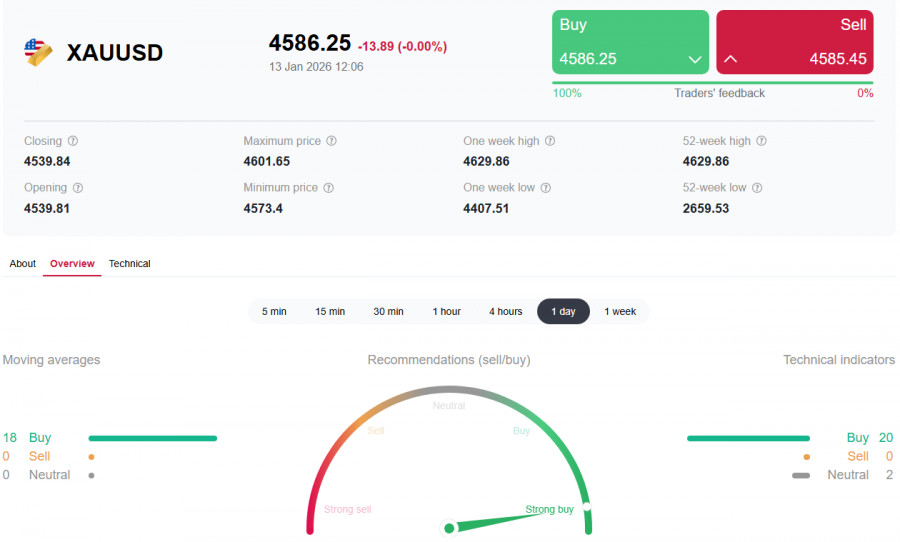Click One week low info icon
The width and height of the screenshot is (900, 542).
(546, 188)
